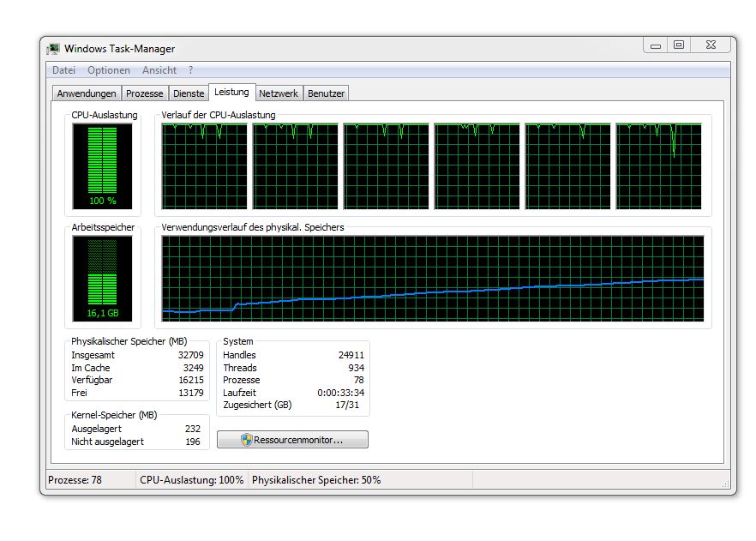Click the Kernel-Speicher (MB) group label
756x541 pixels.
pos(114,415)
